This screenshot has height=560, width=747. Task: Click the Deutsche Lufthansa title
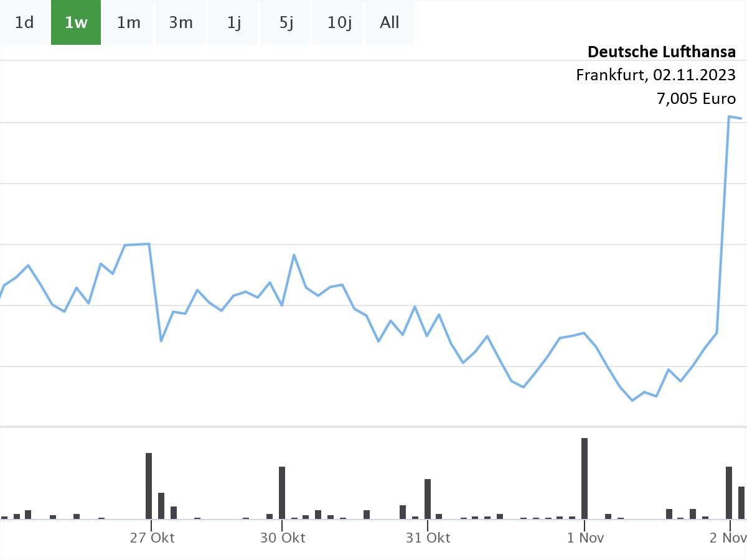tap(661, 51)
